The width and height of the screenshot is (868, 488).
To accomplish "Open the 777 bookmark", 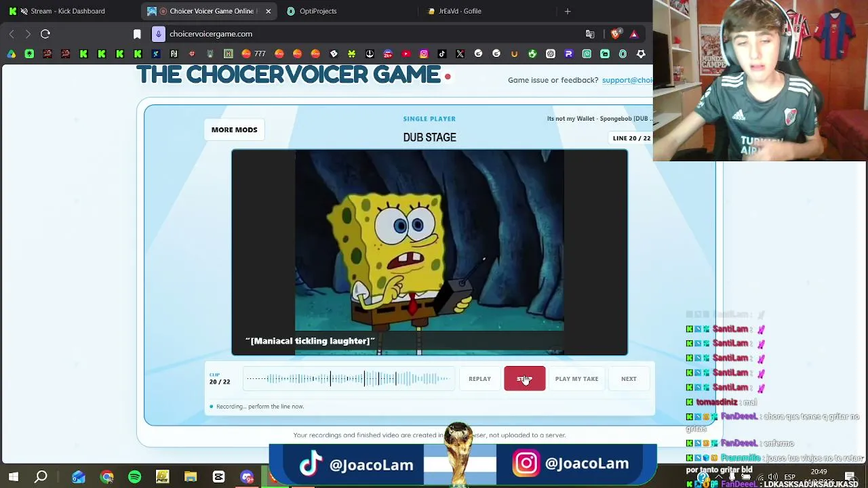I will [x=253, y=54].
